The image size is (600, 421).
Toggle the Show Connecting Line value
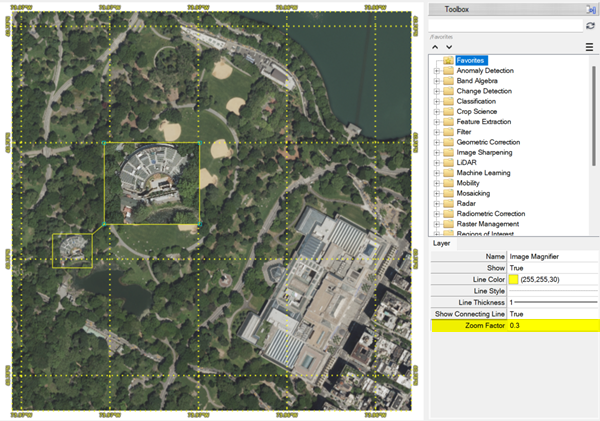pos(552,314)
